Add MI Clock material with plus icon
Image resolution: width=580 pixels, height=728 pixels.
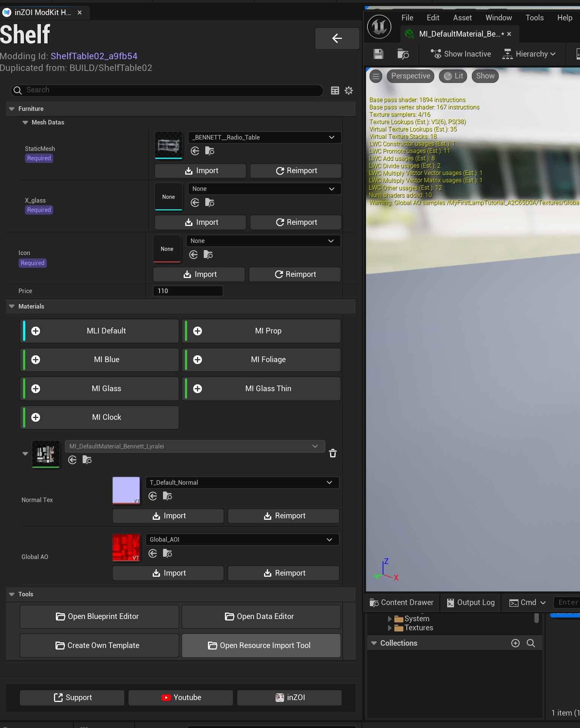coord(35,418)
